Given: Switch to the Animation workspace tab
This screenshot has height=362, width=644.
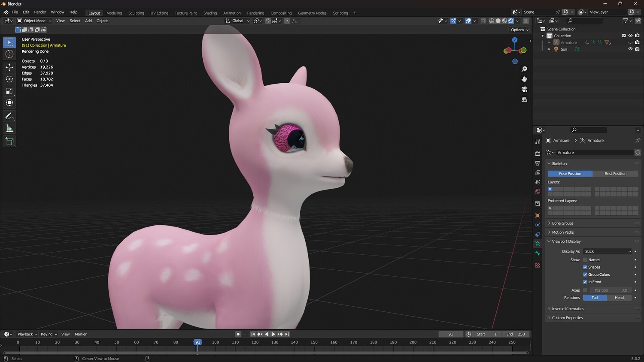Looking at the screenshot, I should (x=232, y=13).
